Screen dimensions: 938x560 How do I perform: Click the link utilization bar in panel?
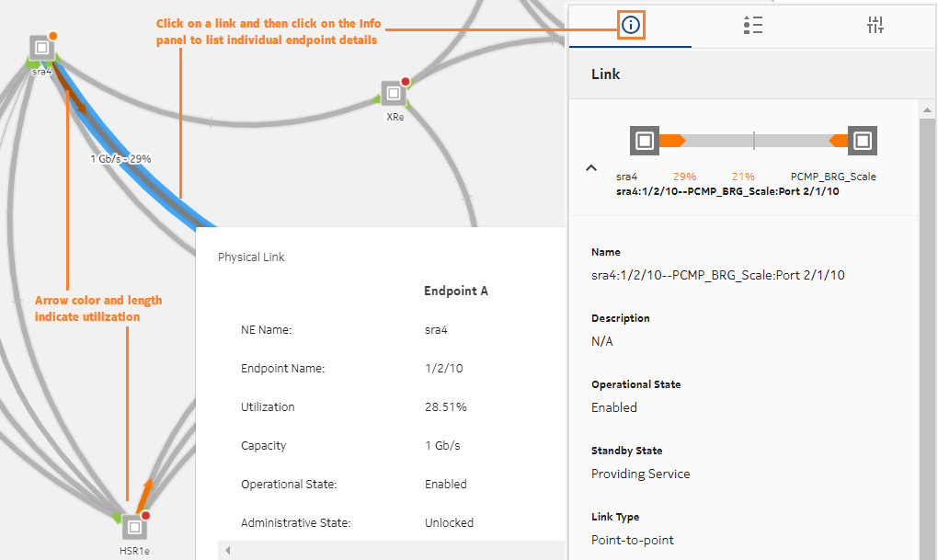[753, 141]
